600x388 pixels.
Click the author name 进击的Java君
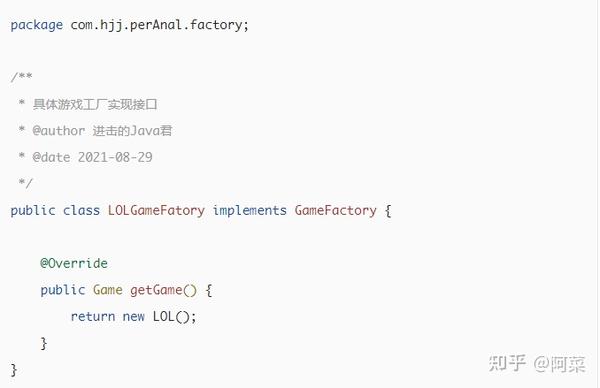tap(132, 131)
